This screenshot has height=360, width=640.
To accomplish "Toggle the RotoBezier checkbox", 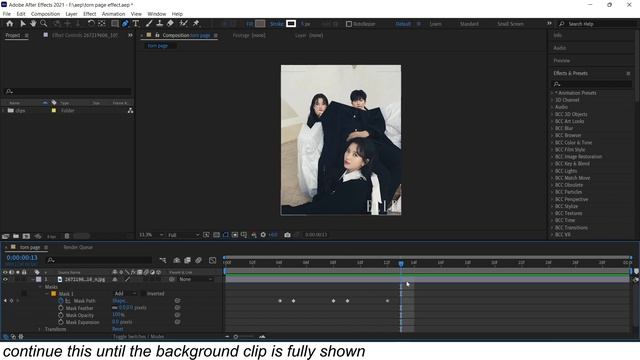I will tap(349, 24).
